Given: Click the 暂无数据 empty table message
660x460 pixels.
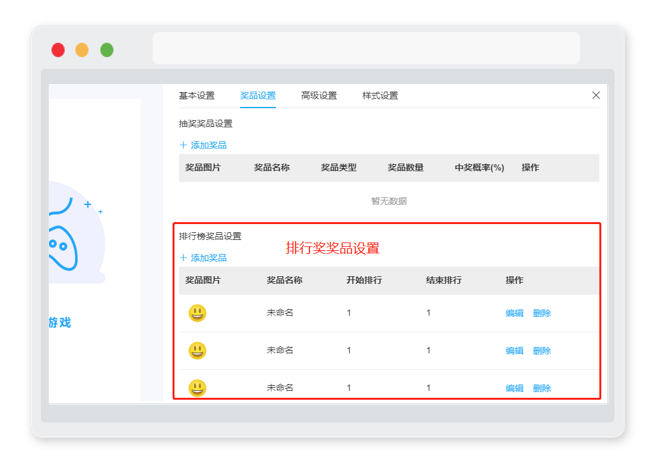Looking at the screenshot, I should pos(389,201).
